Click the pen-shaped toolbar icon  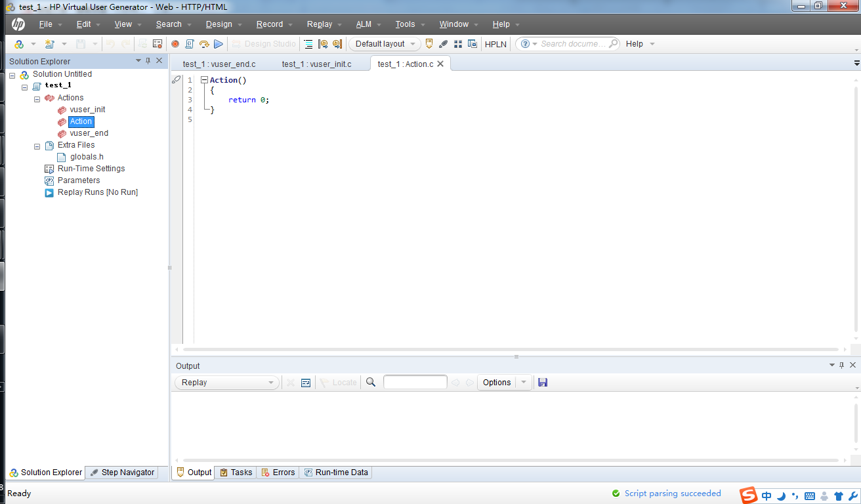(444, 44)
